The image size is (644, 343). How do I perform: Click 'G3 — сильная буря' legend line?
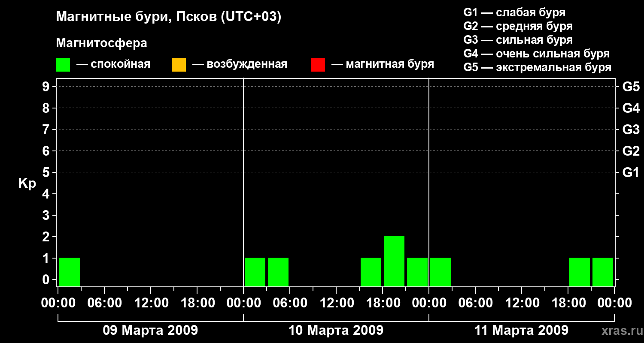click(x=518, y=40)
